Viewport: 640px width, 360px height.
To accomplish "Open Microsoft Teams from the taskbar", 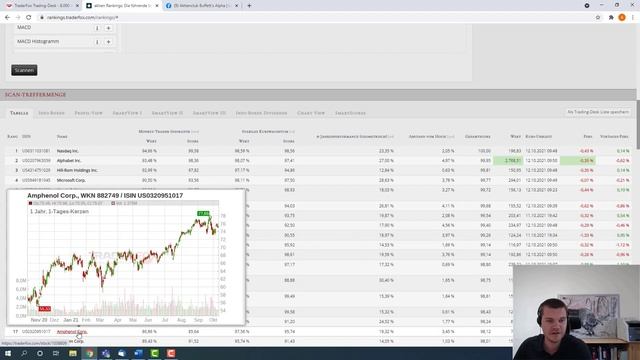I will 106,353.
